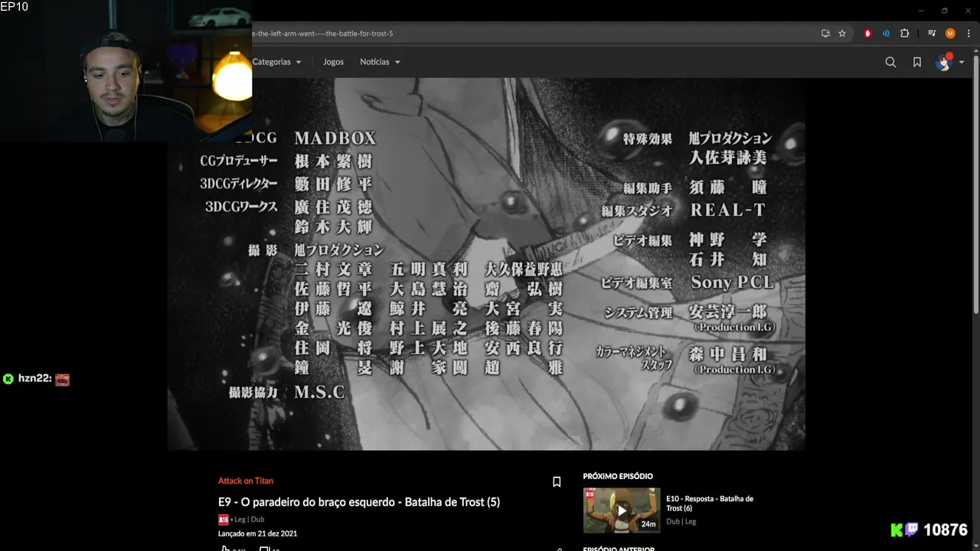Open the user avatar account menu
The image size is (980, 551).
click(x=943, y=62)
